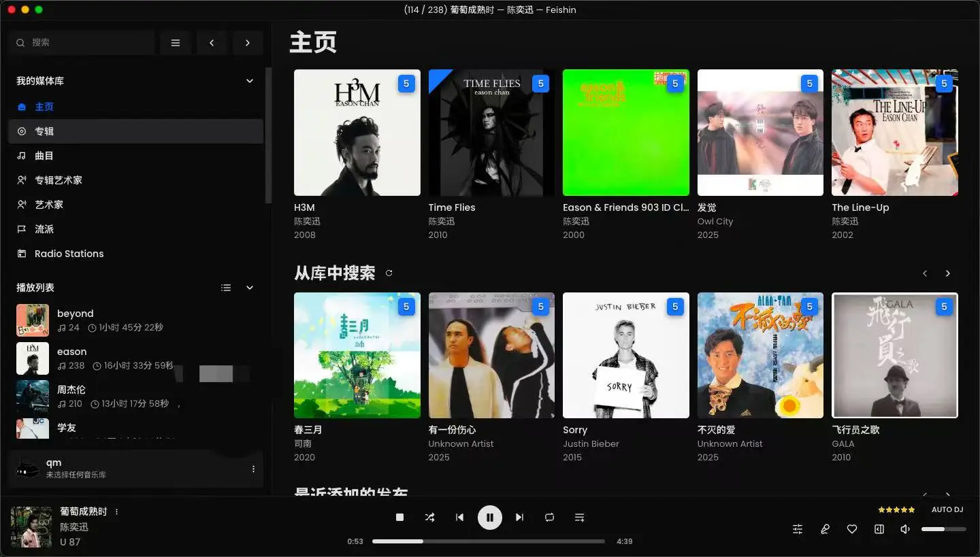Mute audio with the speaker icon
Image resolution: width=980 pixels, height=557 pixels.
[905, 529]
